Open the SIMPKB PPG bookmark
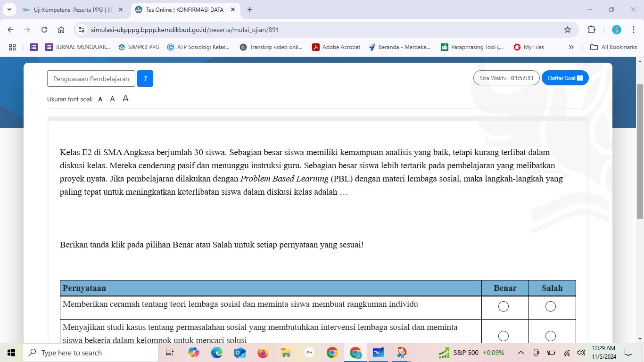This screenshot has height=362, width=644. pyautogui.click(x=139, y=47)
